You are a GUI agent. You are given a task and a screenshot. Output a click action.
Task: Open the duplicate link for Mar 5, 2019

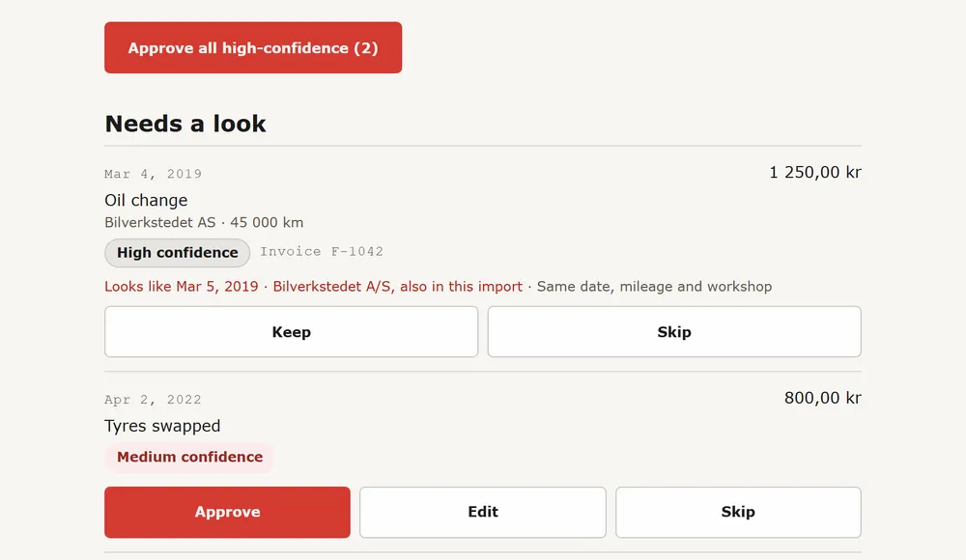coord(313,287)
